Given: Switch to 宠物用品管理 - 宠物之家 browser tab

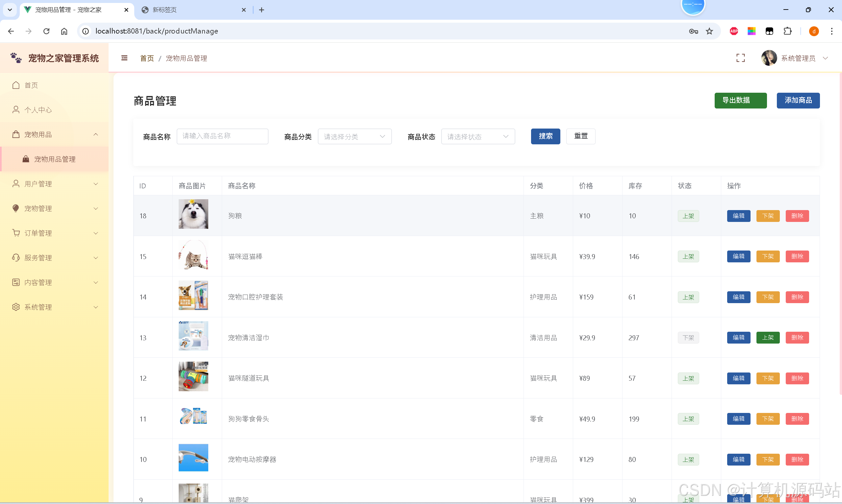Looking at the screenshot, I should tap(77, 10).
